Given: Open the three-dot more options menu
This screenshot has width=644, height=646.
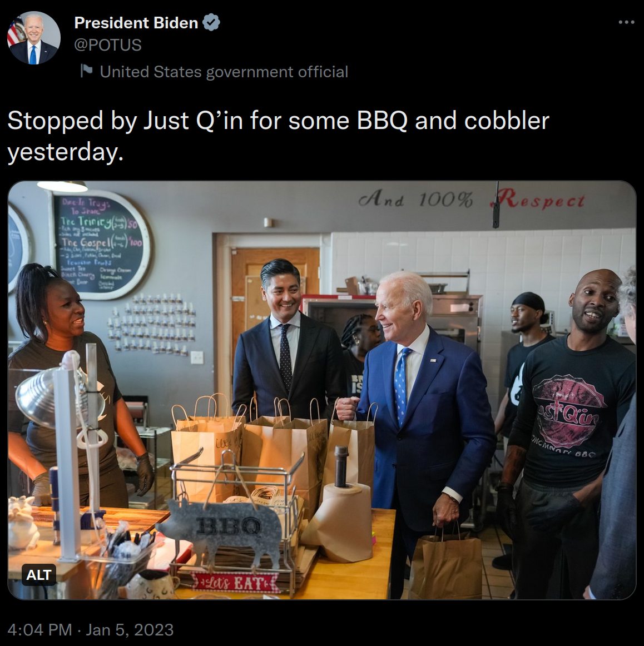Looking at the screenshot, I should (626, 22).
